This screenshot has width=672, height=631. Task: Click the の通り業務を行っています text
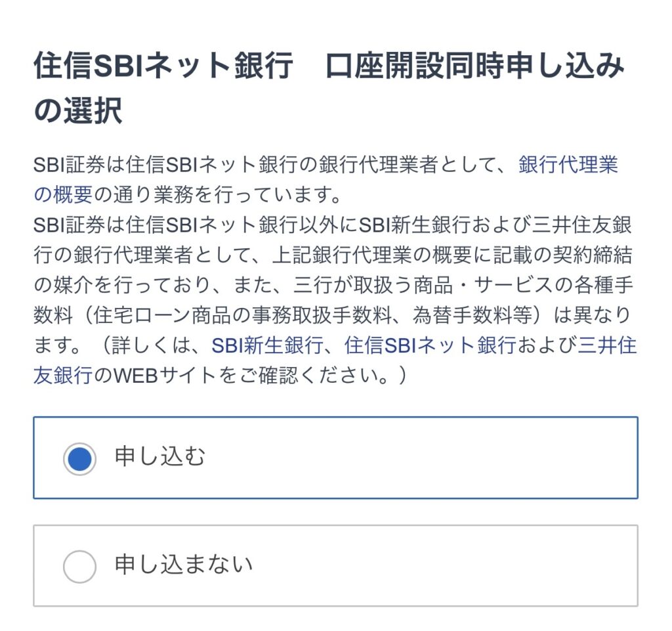217,195
